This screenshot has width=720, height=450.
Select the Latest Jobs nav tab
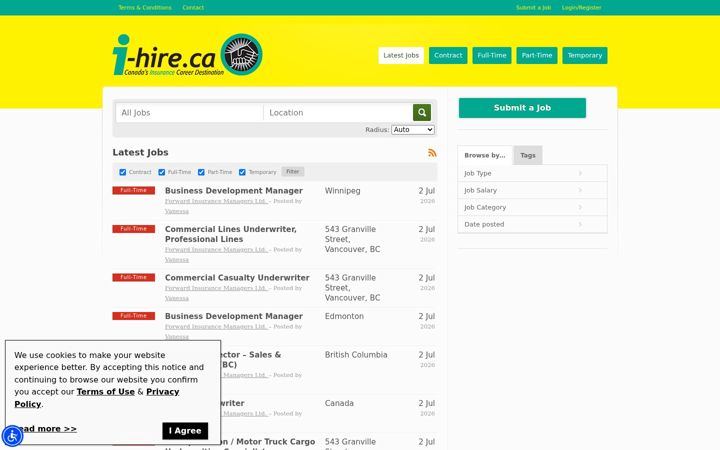(401, 56)
